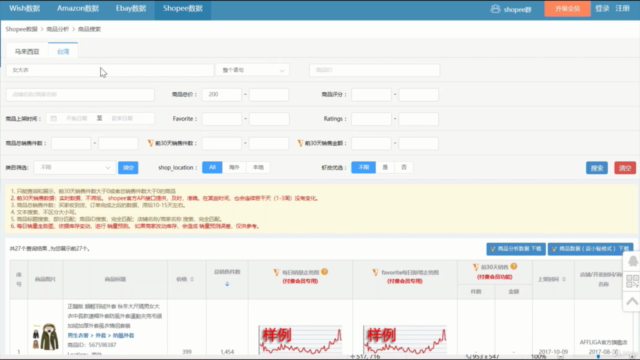Click the register link in header
Image resolution: width=640 pixels, height=360 pixels.
coord(622,9)
